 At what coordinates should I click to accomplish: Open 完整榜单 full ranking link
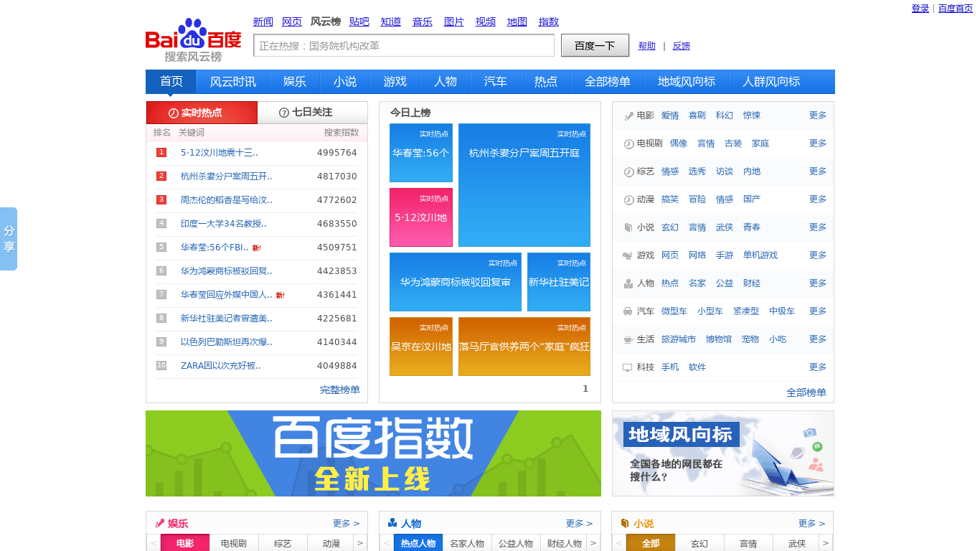340,390
